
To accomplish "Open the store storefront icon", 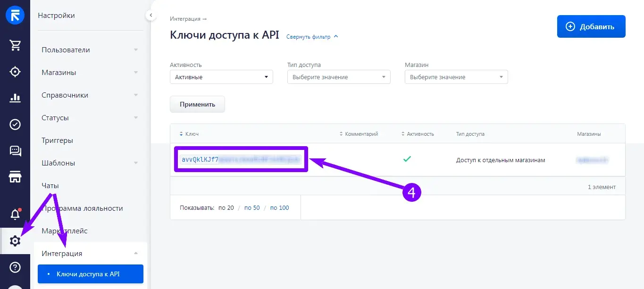I will 15,177.
